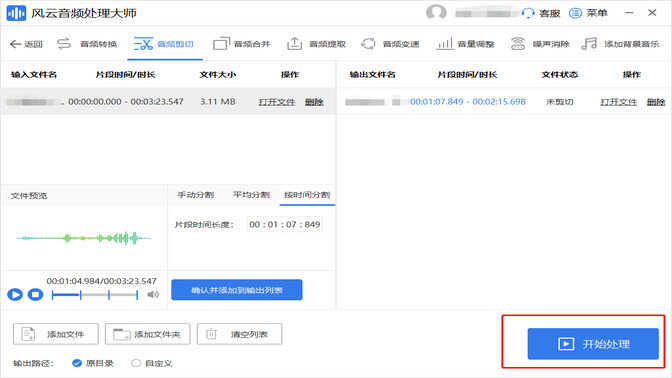The height and width of the screenshot is (378, 672).
Task: Open the 音频转换 audio convert tool
Action: coord(87,44)
